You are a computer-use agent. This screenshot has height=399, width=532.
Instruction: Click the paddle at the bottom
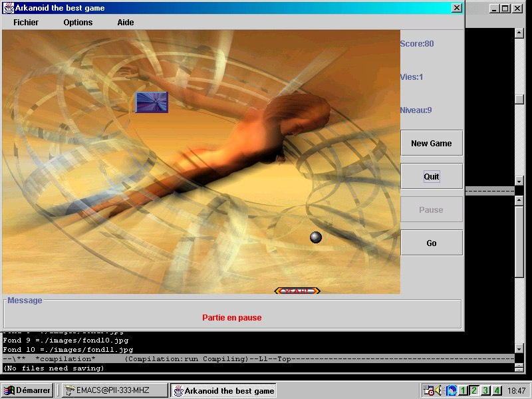tap(297, 291)
